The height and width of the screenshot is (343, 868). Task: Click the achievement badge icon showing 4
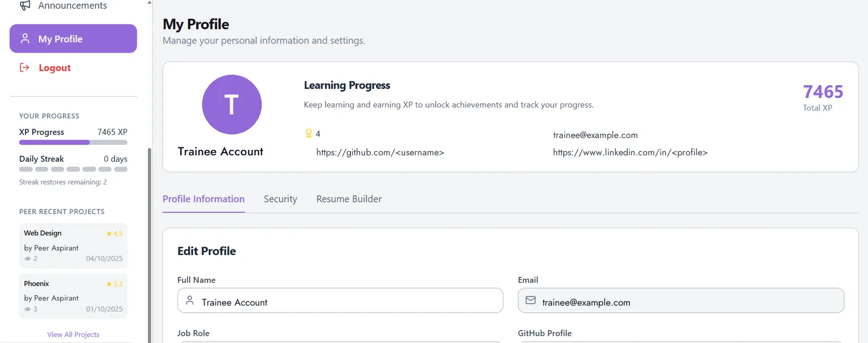pos(309,134)
